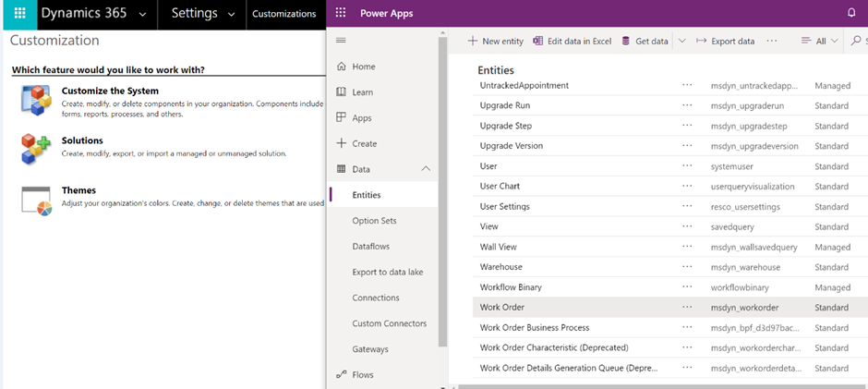Collapse the Data section chevron
The image size is (868, 389).
point(426,169)
